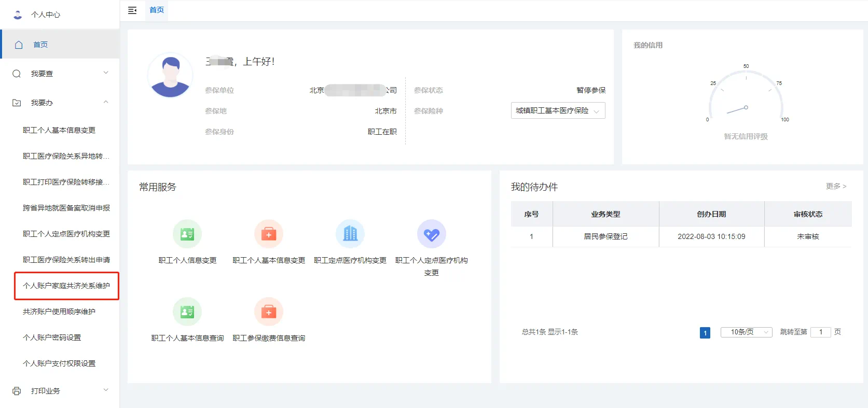Viewport: 868px width, 408px height.
Task: Switch to the 首页 tab at top
Action: (157, 10)
